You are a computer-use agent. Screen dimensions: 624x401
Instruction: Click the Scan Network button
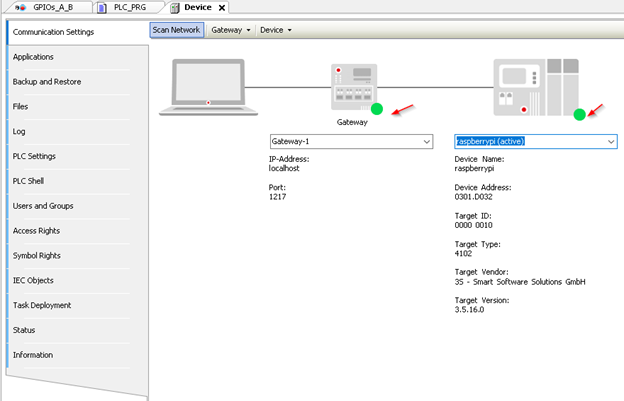(x=177, y=30)
